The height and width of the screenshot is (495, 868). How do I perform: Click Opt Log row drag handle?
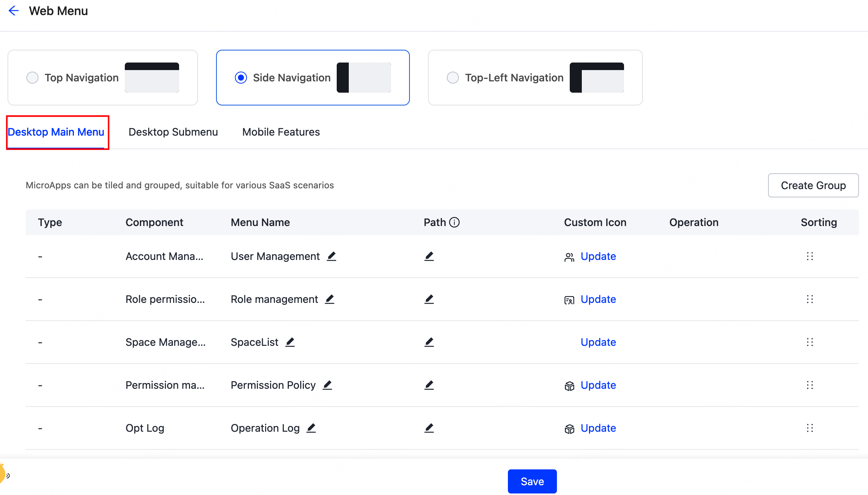[810, 428]
